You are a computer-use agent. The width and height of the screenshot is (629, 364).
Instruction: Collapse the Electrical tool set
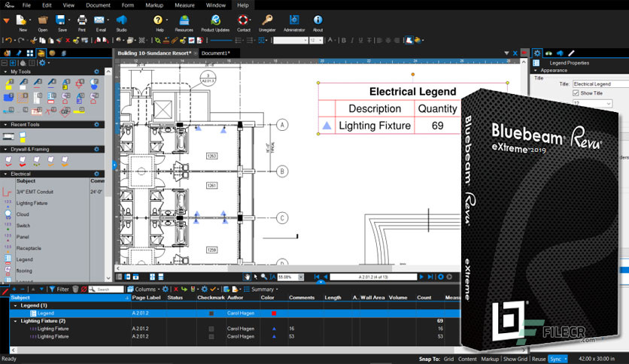[5, 174]
